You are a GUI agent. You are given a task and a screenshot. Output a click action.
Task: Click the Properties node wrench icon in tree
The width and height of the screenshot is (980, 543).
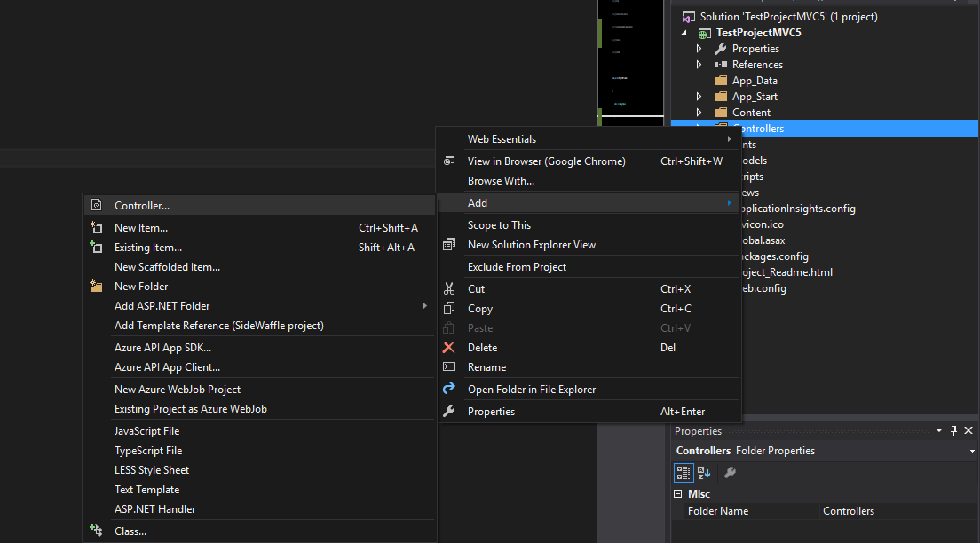[721, 49]
